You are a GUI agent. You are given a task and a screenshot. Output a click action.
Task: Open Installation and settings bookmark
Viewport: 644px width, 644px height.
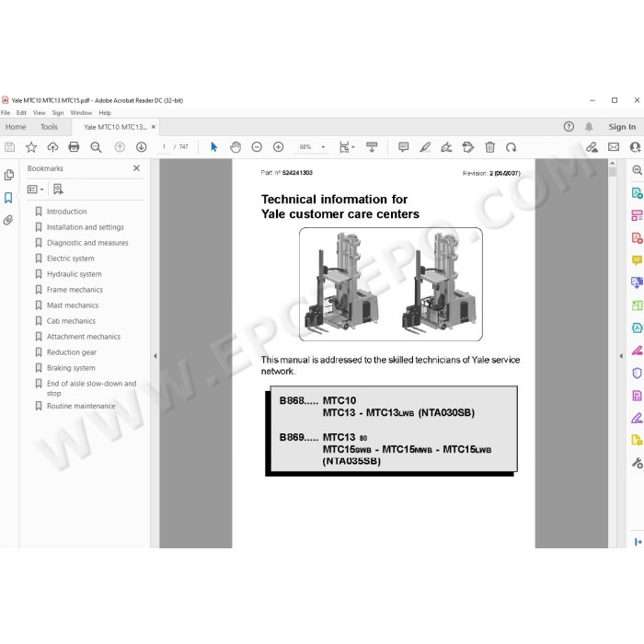[85, 227]
